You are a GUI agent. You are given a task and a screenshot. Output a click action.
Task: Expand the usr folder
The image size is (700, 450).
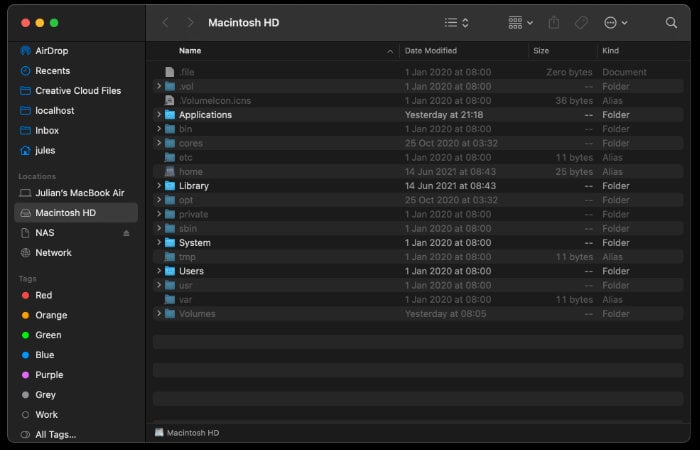[x=158, y=285]
